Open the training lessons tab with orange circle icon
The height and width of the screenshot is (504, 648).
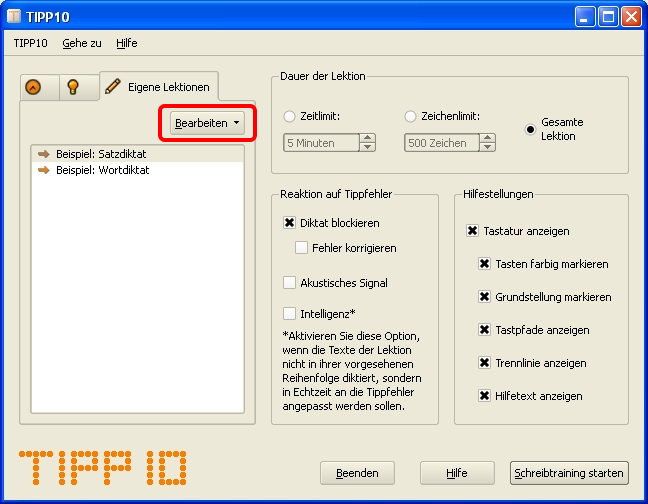[x=35, y=87]
